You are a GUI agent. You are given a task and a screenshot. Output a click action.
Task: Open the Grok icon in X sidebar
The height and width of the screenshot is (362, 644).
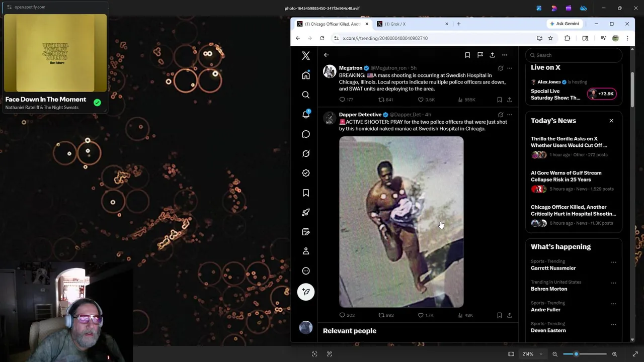coord(306,153)
